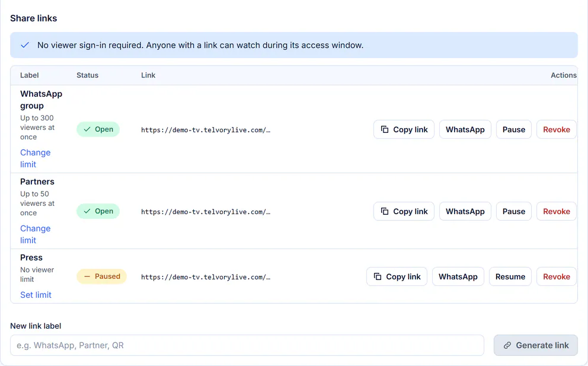Revoke the WhatsApp group link
The image size is (588, 366).
point(557,129)
